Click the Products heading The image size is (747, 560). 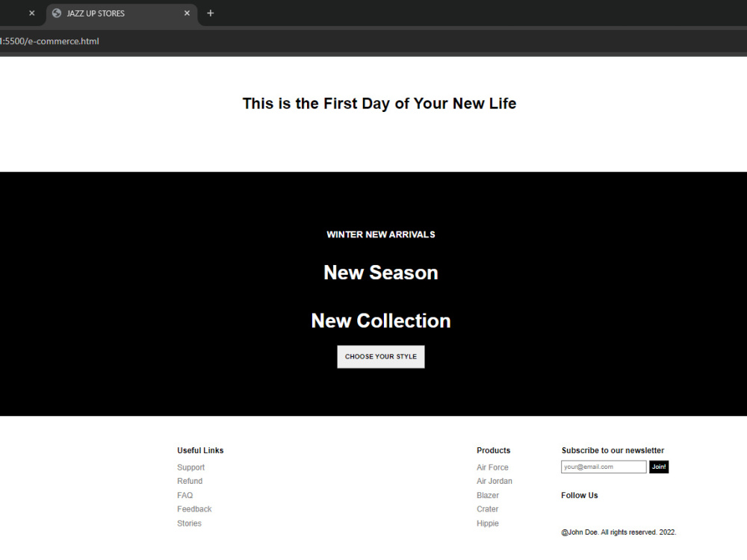(x=494, y=450)
